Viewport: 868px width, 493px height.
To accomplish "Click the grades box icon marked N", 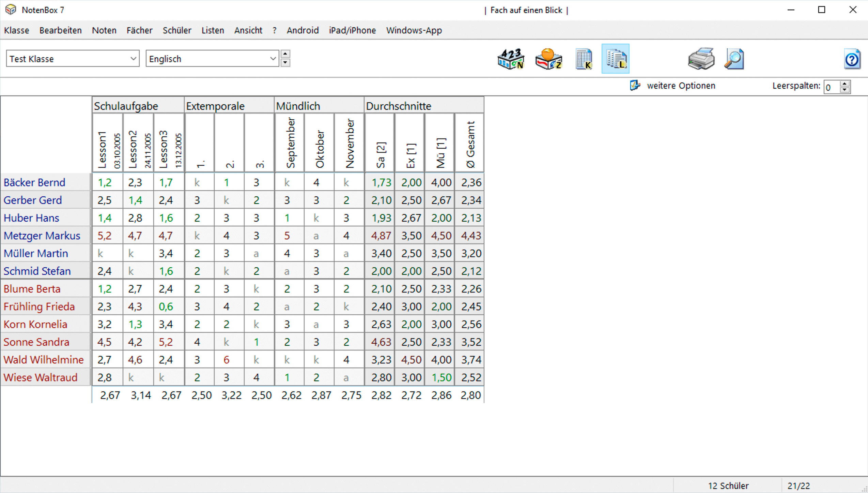I will (x=511, y=59).
